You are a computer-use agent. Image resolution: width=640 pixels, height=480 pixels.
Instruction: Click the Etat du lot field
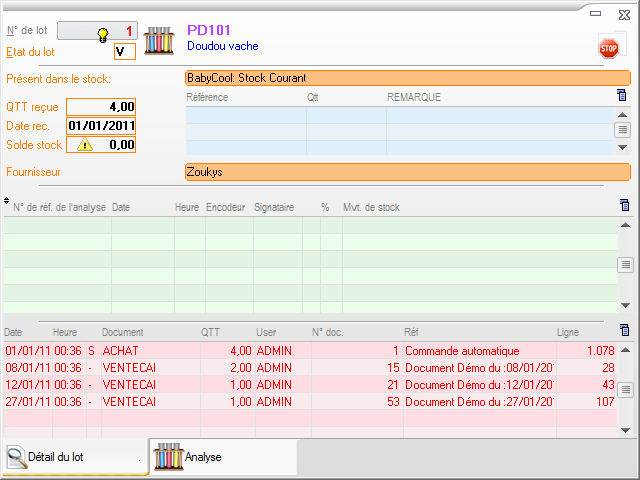click(x=125, y=51)
